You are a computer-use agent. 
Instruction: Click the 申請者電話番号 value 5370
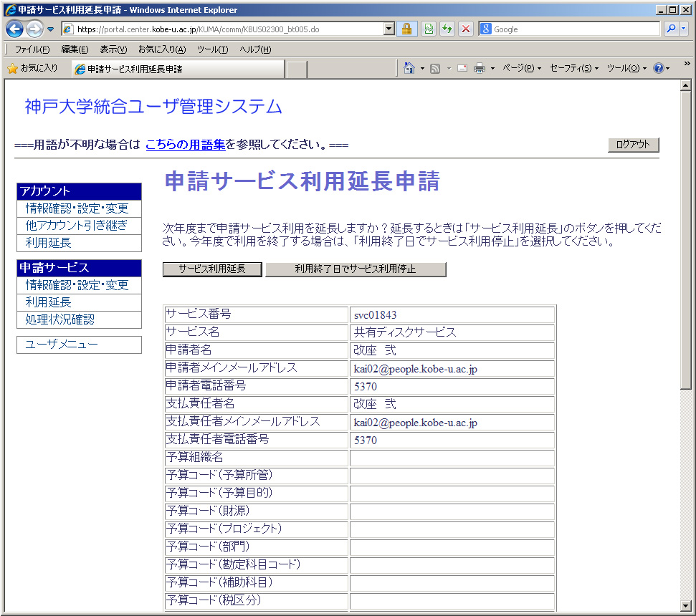[x=366, y=387]
